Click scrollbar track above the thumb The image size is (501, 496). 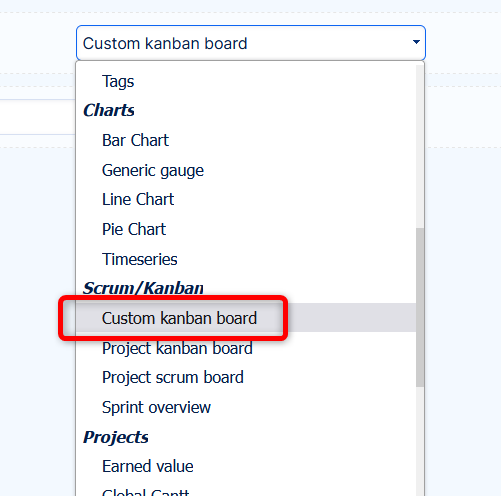point(420,147)
